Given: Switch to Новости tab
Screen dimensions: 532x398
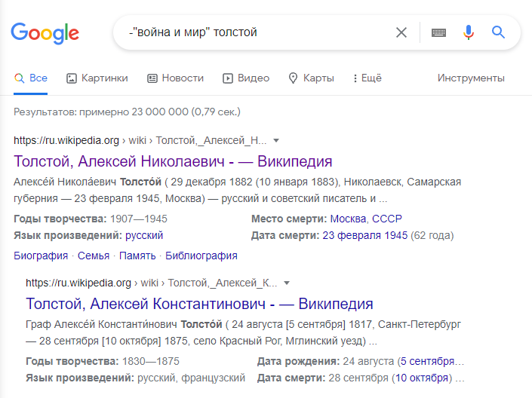Looking at the screenshot, I should [175, 78].
